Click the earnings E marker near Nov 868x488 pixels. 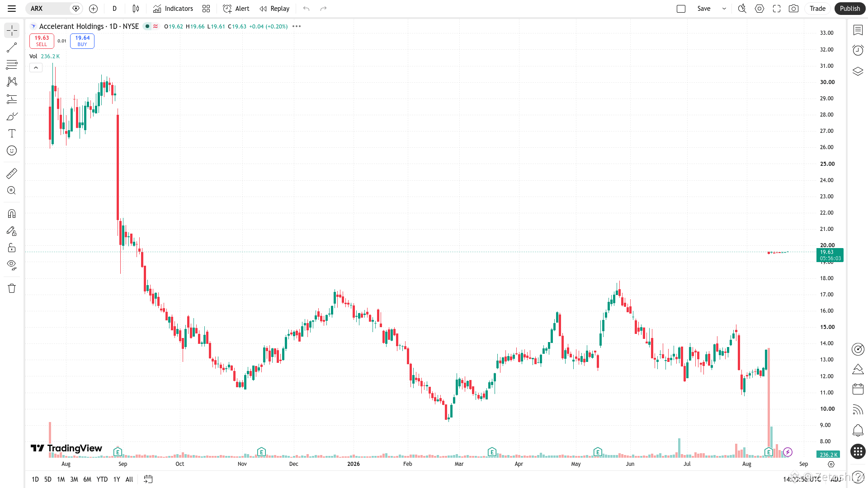coord(261,452)
